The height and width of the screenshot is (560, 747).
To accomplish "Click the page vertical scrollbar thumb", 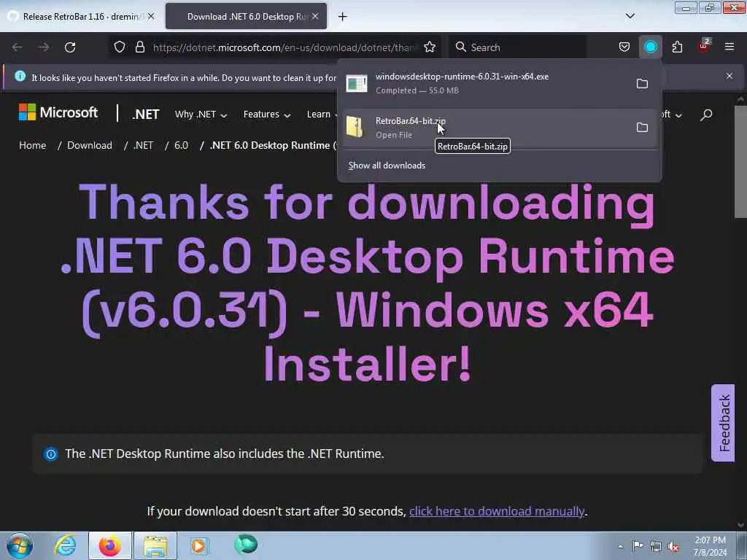I will pos(740,162).
